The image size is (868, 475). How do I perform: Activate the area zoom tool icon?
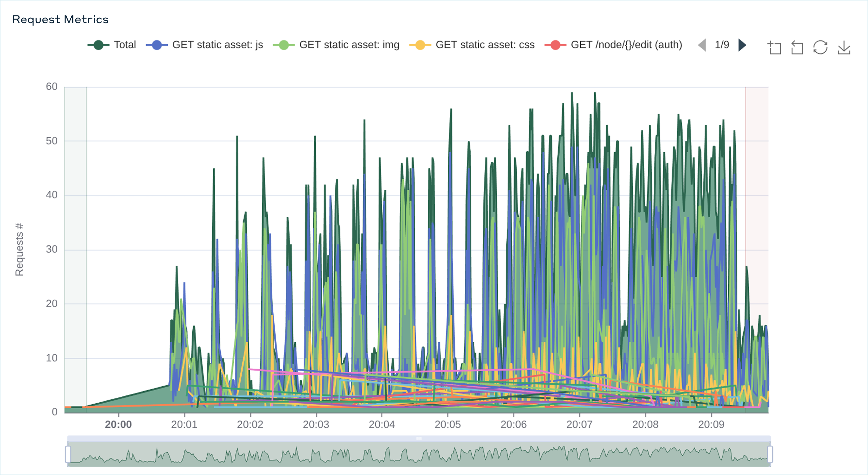coord(774,48)
